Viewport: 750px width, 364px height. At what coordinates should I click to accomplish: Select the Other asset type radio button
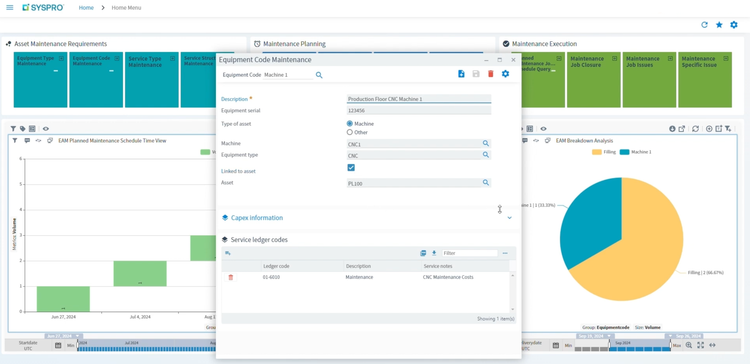350,132
